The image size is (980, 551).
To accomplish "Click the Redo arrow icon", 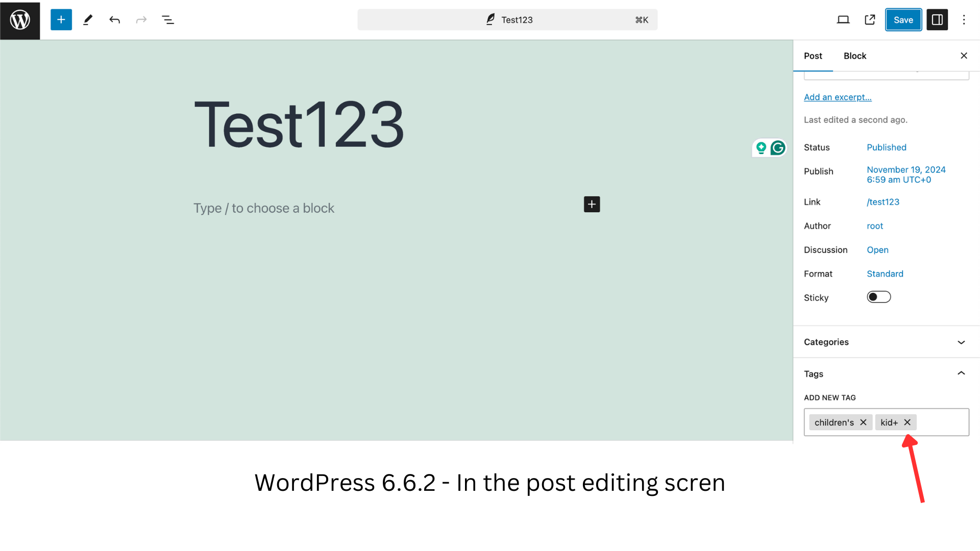I will [141, 20].
